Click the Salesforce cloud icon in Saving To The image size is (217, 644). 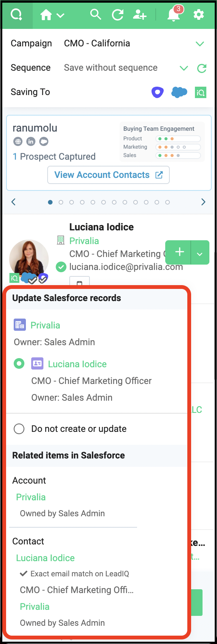click(179, 92)
